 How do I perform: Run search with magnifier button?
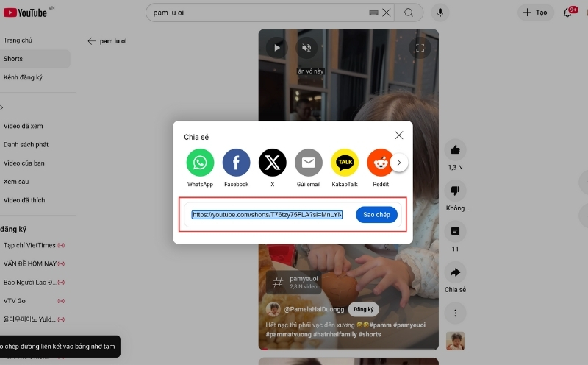click(409, 13)
